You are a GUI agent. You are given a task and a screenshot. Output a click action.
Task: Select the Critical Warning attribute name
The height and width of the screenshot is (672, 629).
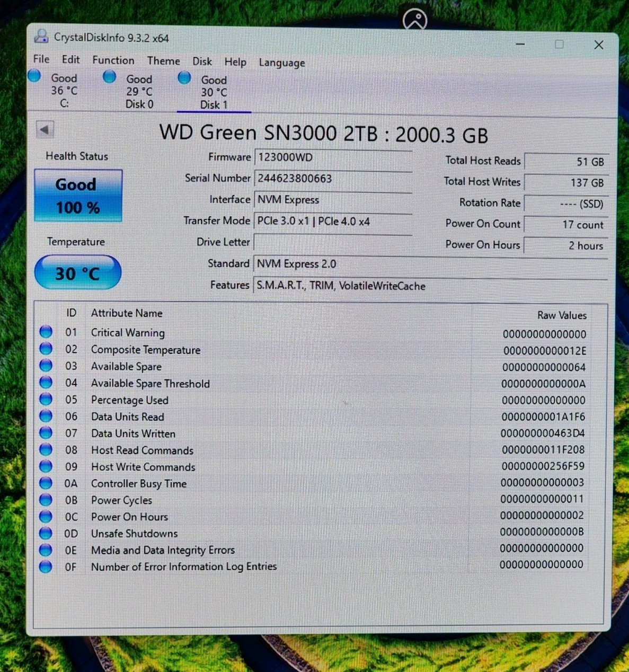tap(128, 332)
